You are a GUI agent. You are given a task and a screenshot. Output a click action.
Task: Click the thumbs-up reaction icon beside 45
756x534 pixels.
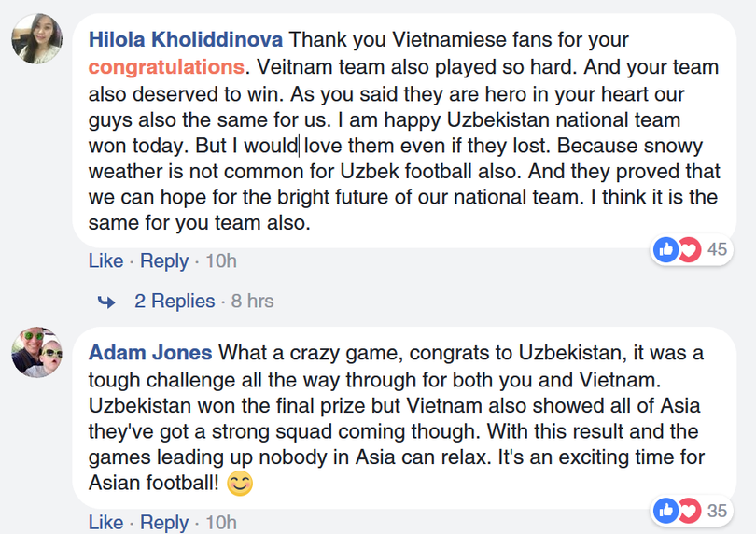click(665, 249)
